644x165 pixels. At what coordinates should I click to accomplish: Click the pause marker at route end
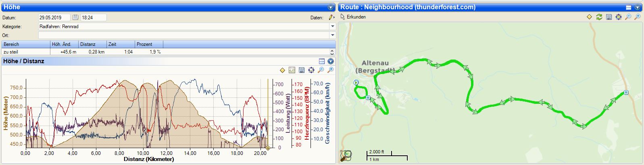[626, 92]
